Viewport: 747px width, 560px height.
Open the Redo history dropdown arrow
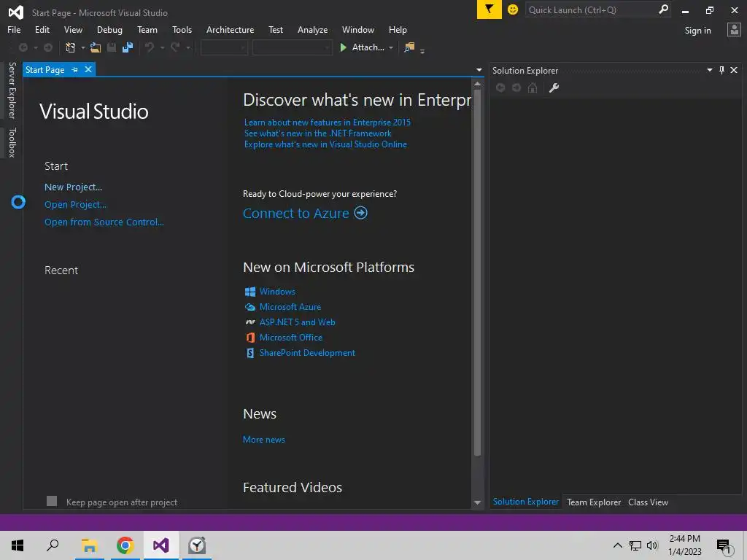pyautogui.click(x=188, y=47)
